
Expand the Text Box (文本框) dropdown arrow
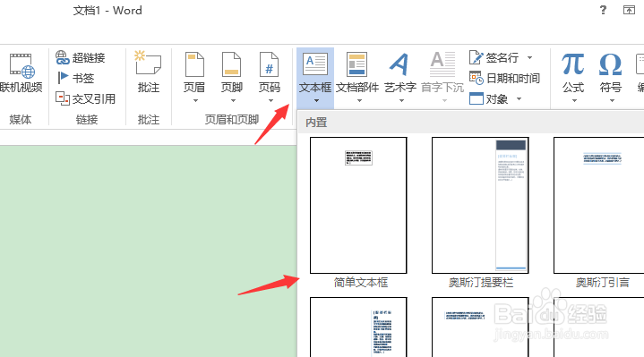(316, 100)
